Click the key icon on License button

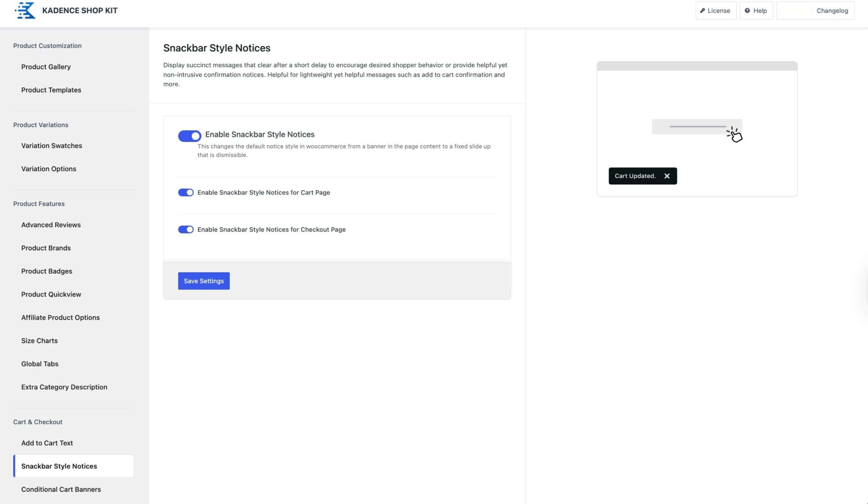pos(703,10)
